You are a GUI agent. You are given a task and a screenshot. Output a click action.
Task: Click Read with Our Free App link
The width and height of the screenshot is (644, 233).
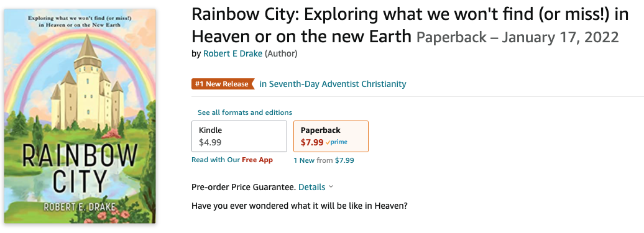point(232,160)
